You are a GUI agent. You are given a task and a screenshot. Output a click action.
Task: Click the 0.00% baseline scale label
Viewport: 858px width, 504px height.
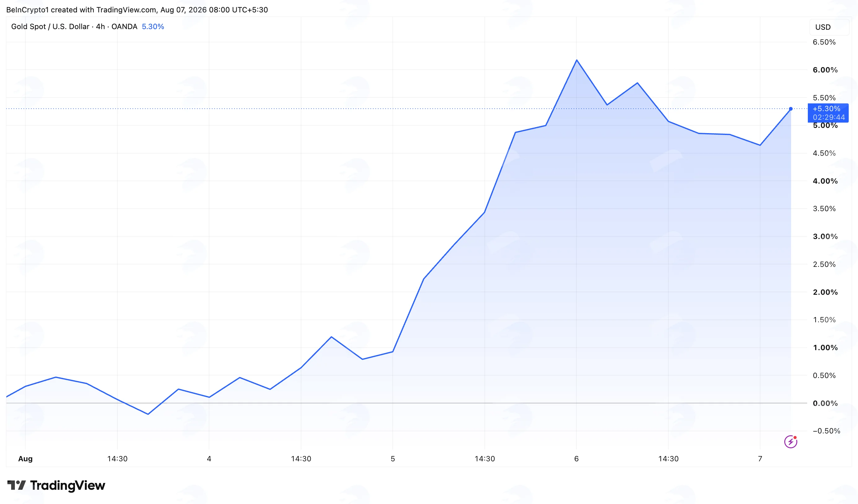(x=825, y=403)
